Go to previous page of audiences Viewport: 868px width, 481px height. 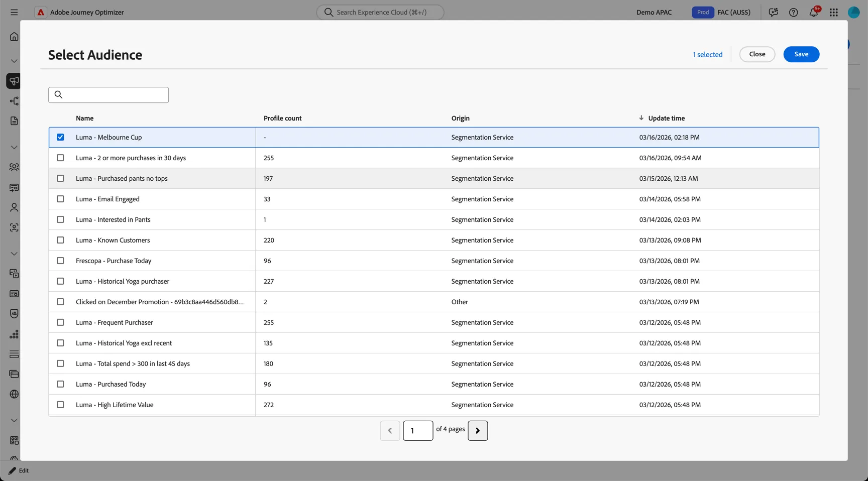coord(390,431)
